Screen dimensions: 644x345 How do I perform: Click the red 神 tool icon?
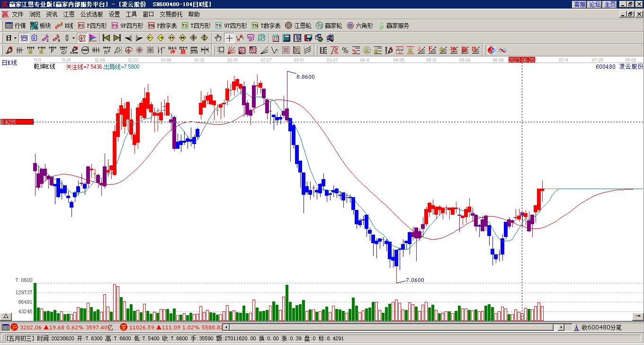(172, 50)
